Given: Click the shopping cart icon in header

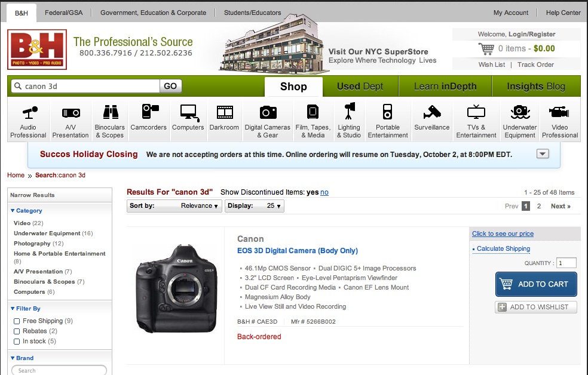Looking at the screenshot, I should (486, 49).
